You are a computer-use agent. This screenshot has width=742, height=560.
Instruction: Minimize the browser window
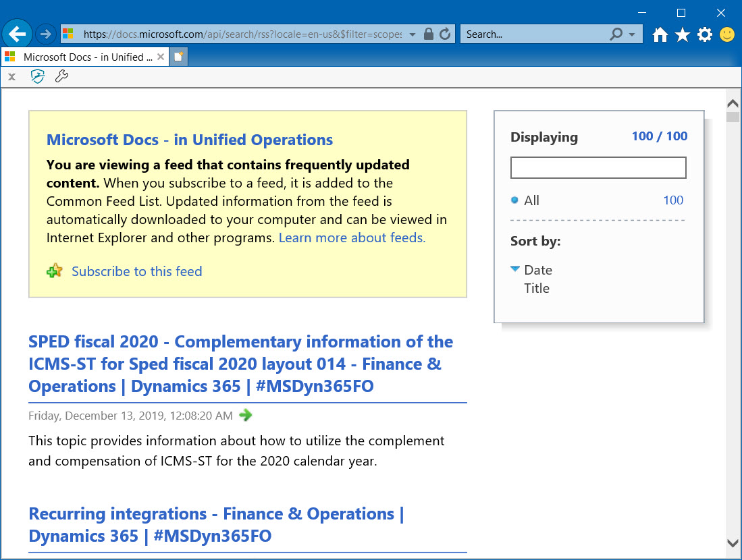[641, 13]
